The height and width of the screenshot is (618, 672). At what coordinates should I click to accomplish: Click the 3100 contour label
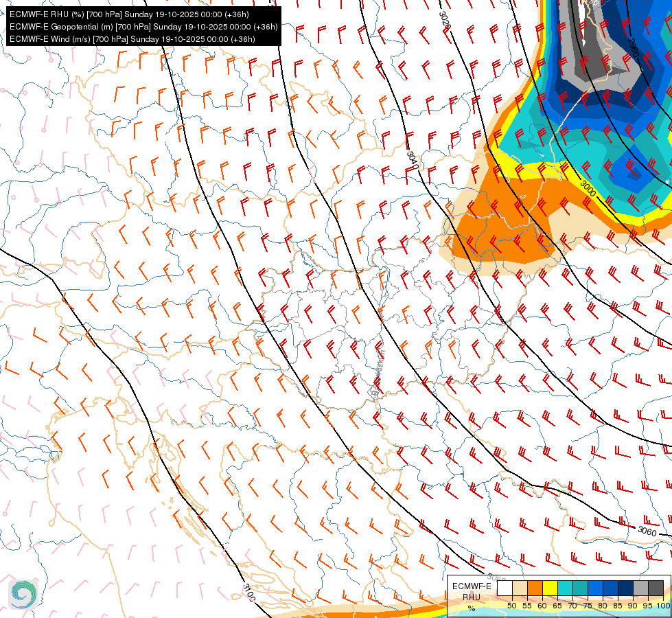coord(249,593)
